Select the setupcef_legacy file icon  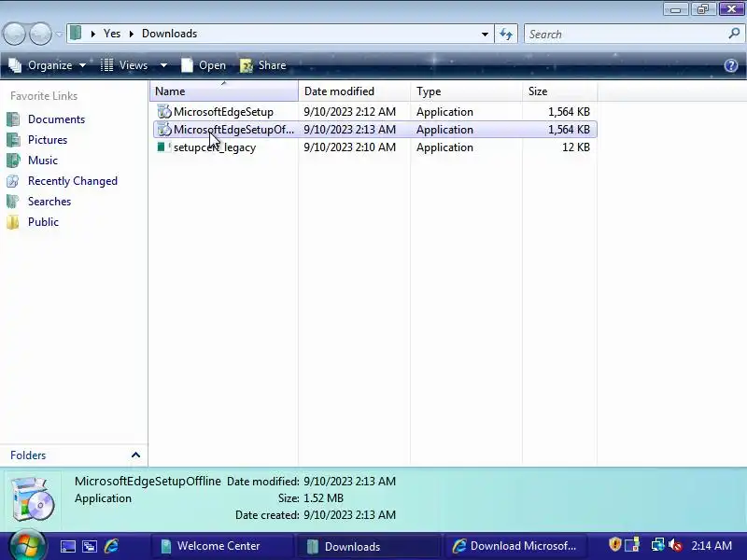click(x=164, y=147)
